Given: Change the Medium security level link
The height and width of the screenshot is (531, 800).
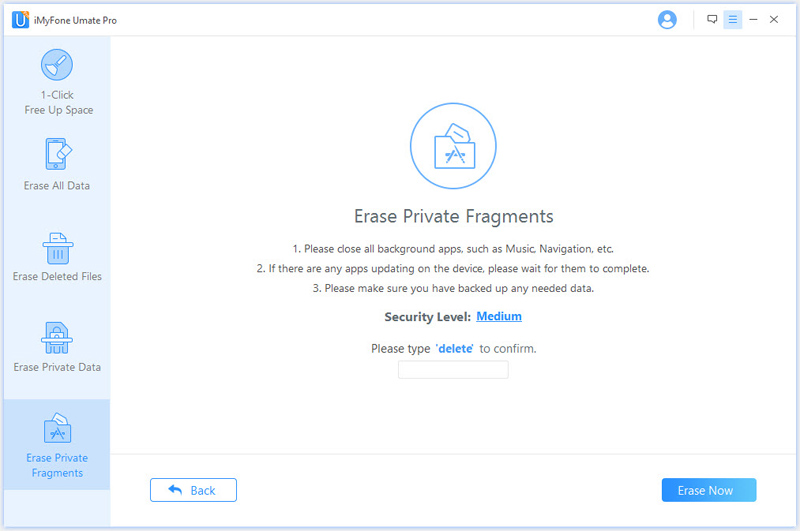Looking at the screenshot, I should tap(498, 316).
